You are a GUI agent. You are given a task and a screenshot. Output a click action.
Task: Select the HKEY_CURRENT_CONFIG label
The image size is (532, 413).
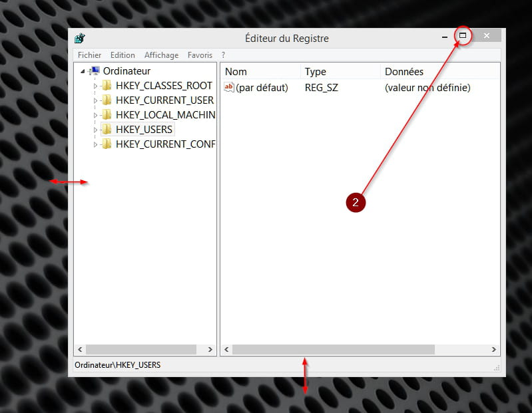[166, 144]
